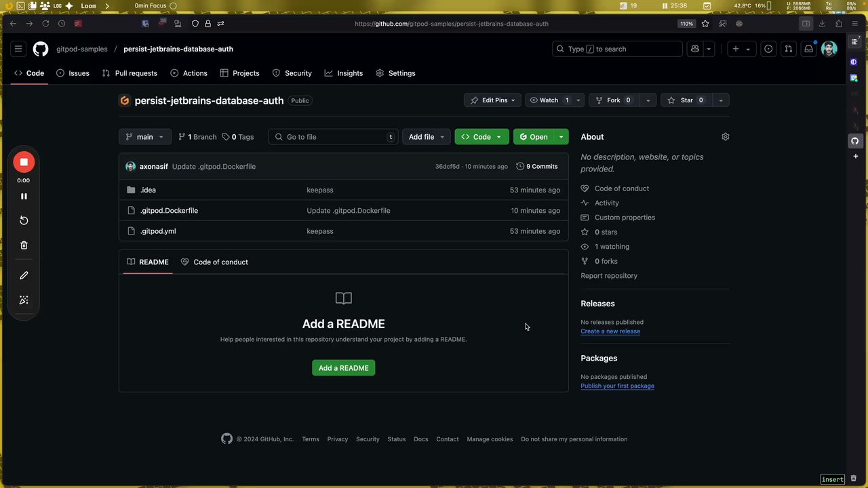The image size is (868, 488).
Task: Open the site permissions icon in the address bar
Action: pyautogui.click(x=220, y=24)
